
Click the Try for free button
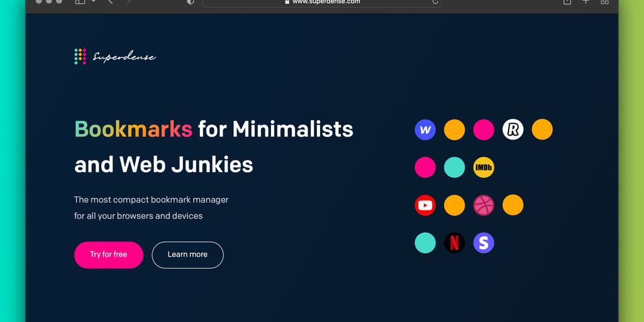tap(108, 255)
